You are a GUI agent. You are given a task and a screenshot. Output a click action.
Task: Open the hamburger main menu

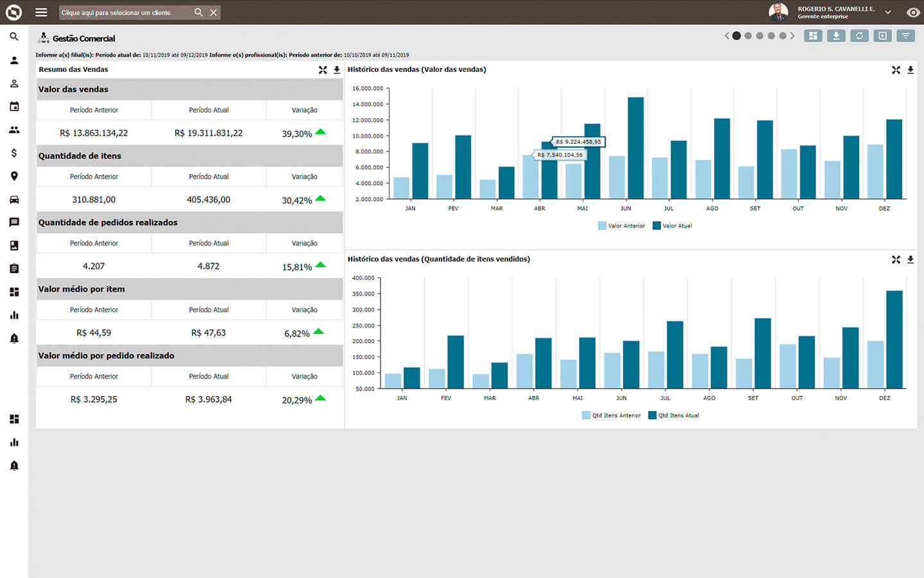click(x=41, y=12)
